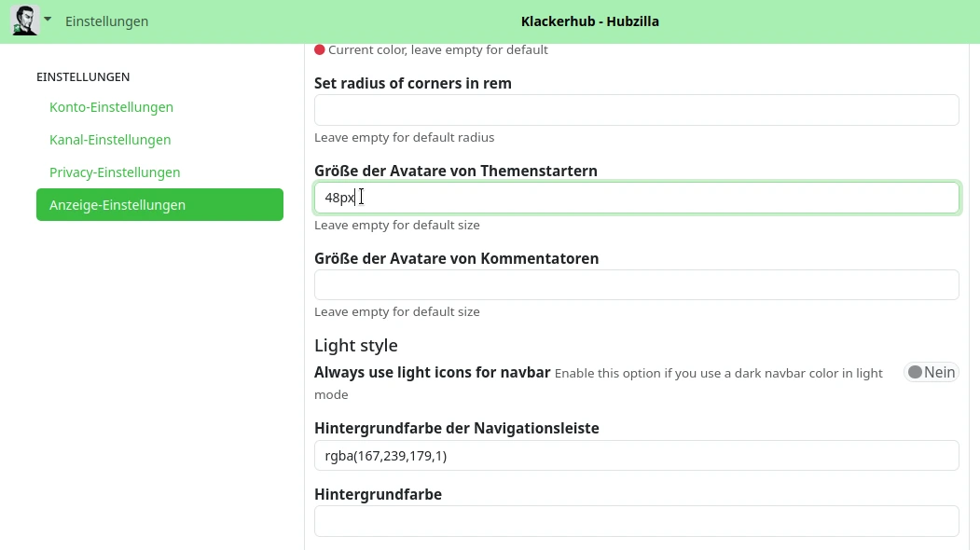The image size is (980, 550).
Task: Click the red current color dot
Action: 320,50
